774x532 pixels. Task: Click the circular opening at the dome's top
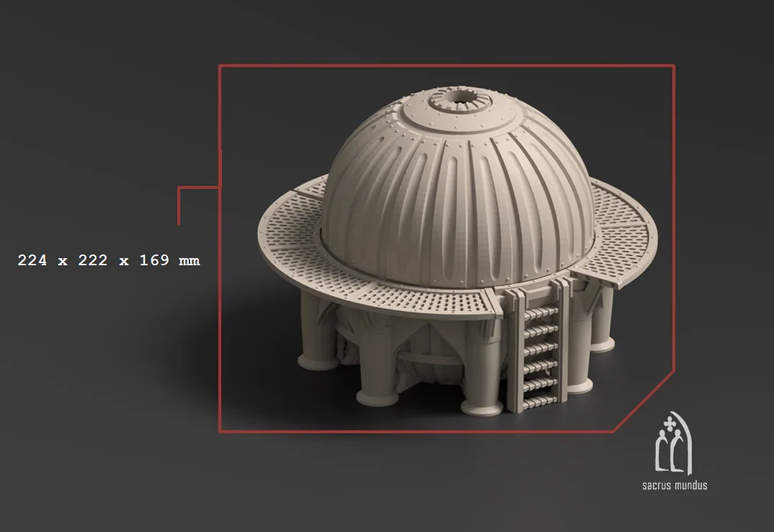tap(457, 99)
